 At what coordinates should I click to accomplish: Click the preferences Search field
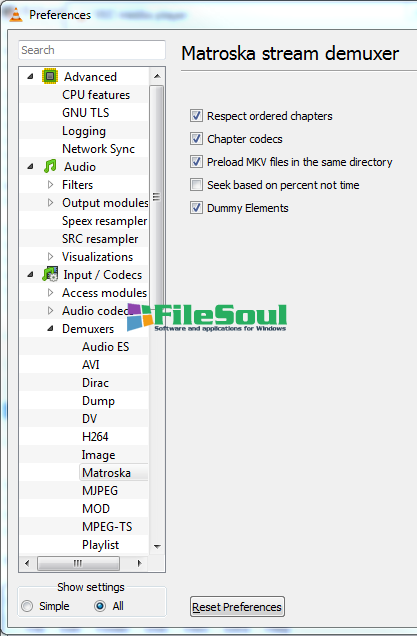tap(92, 50)
